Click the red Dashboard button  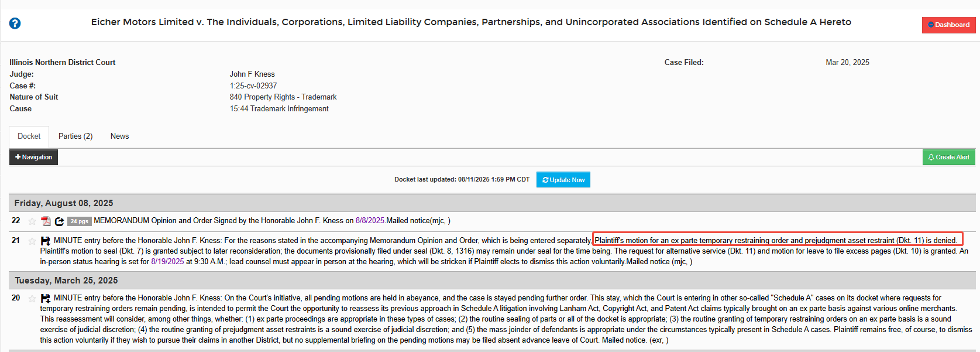point(948,25)
